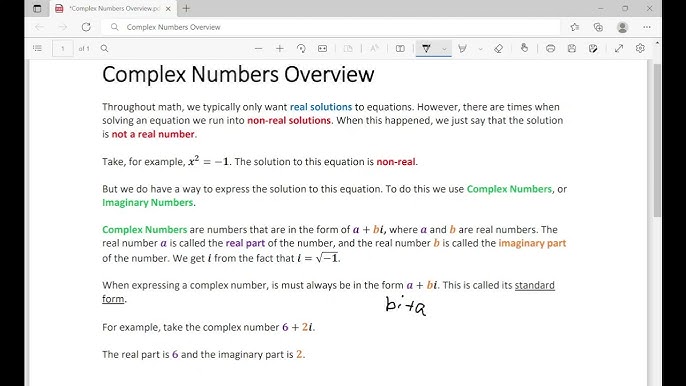
Task: Rotate the PDF page
Action: pyautogui.click(x=301, y=49)
